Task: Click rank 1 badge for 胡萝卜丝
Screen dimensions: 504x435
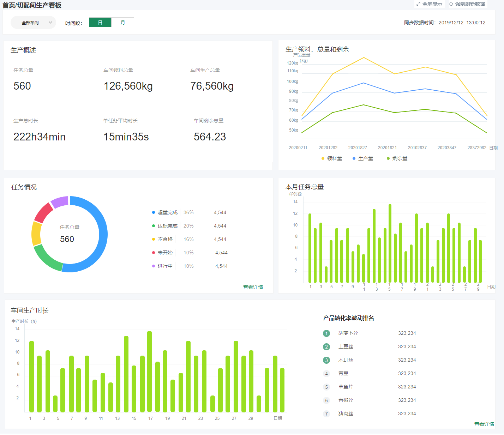Action: pyautogui.click(x=326, y=333)
